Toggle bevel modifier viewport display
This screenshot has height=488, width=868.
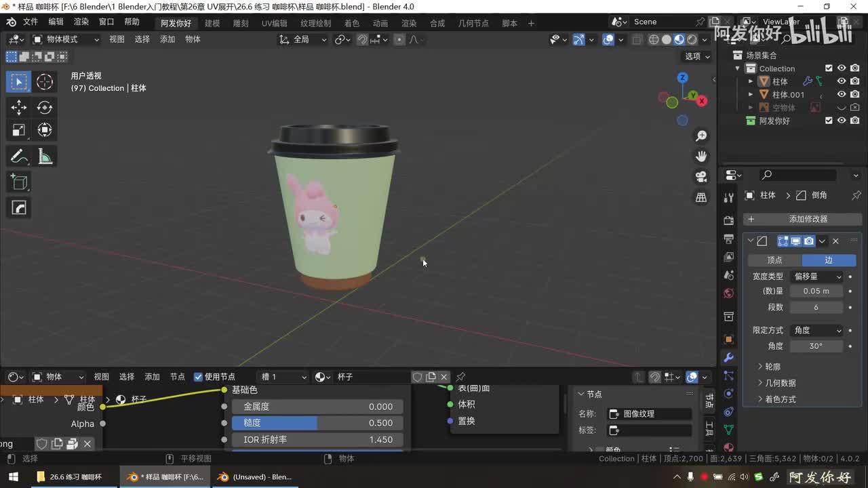796,241
